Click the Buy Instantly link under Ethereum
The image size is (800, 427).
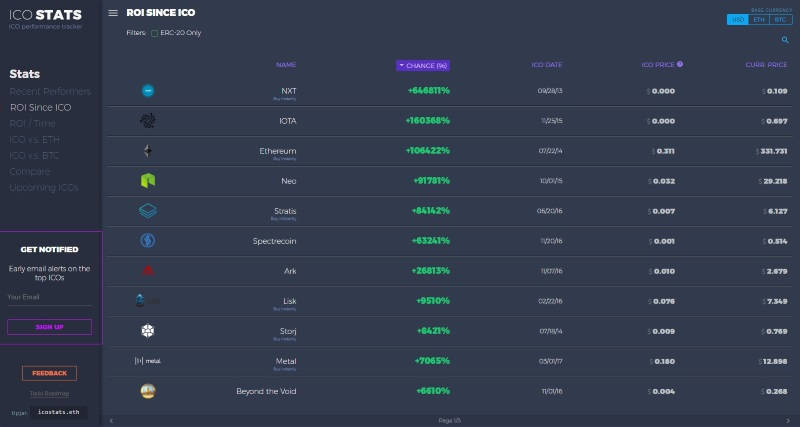[284, 159]
